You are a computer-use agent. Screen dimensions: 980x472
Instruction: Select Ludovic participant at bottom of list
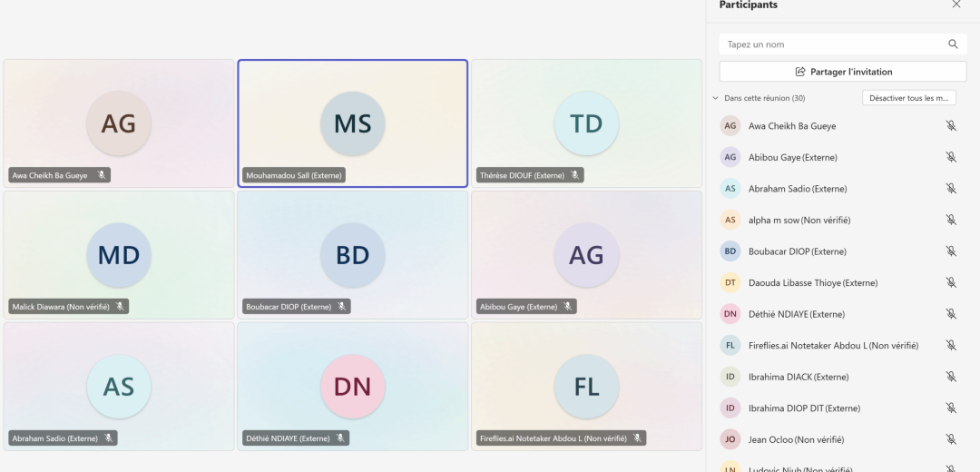coord(799,468)
